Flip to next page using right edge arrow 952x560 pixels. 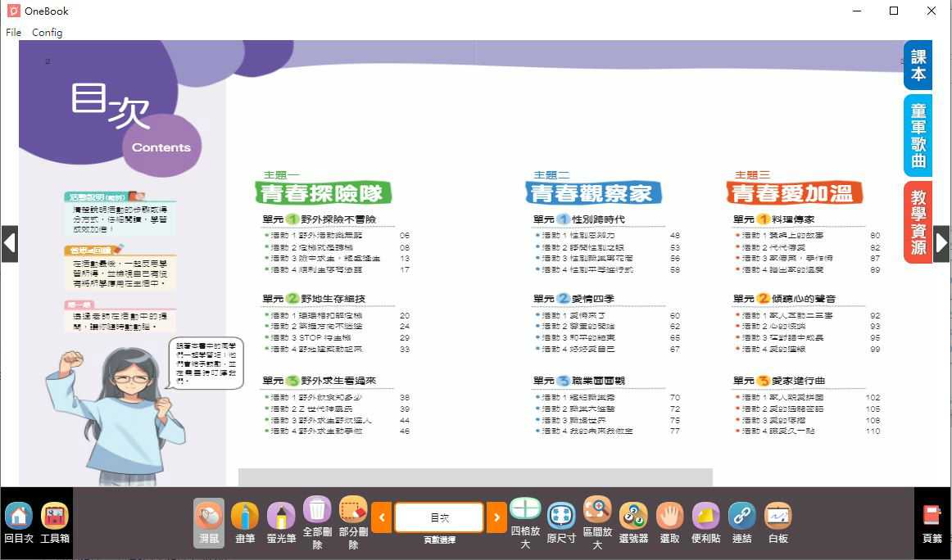pos(941,243)
